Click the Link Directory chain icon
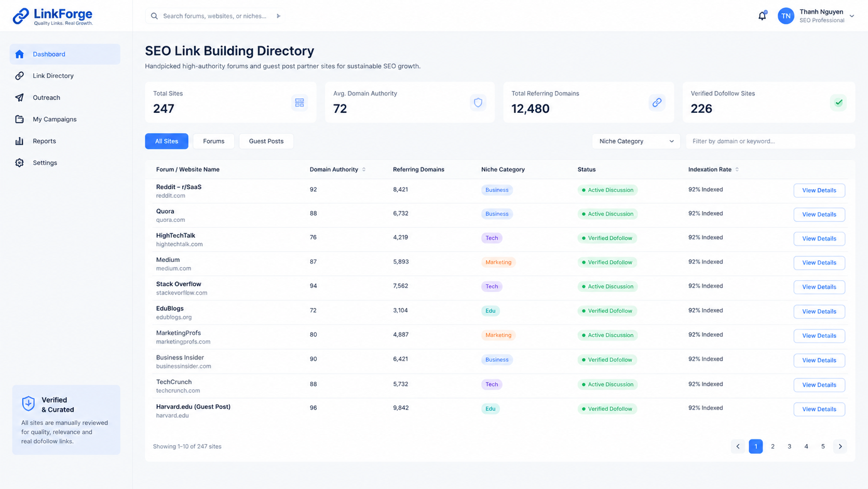The image size is (868, 489). point(20,76)
